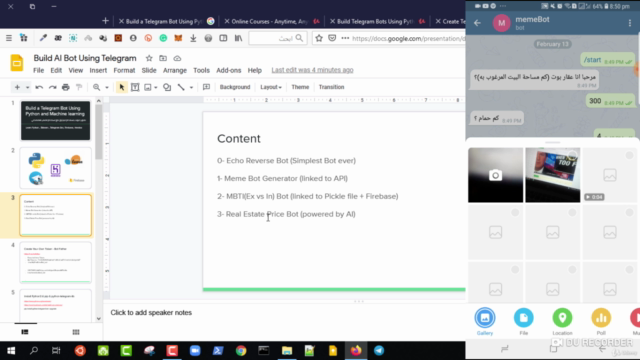Open the Edit menu
Image resolution: width=640 pixels, height=360 pixels.
point(56,70)
